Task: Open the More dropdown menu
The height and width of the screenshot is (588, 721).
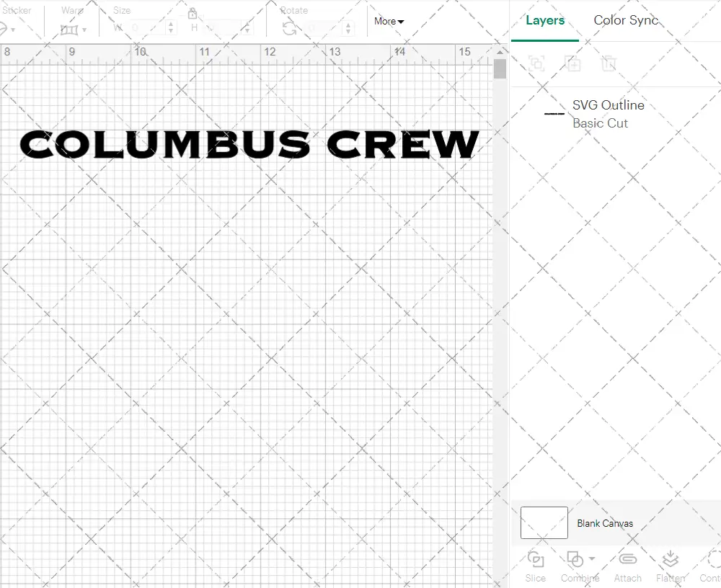Action: point(388,22)
